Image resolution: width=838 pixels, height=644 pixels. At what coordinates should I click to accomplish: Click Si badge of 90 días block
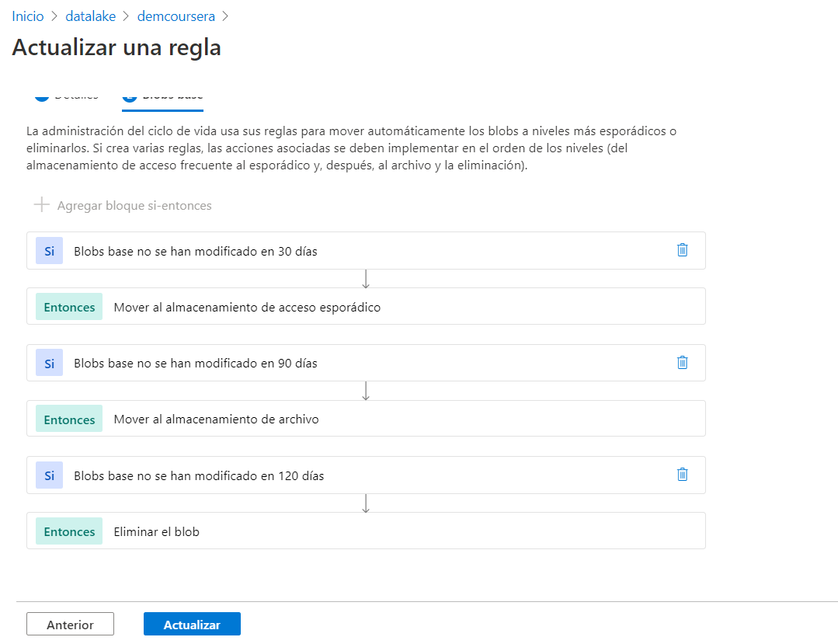point(49,363)
